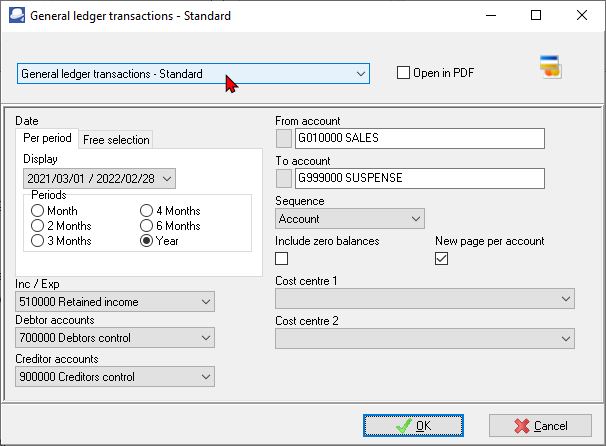Click the From account text field
Image resolution: width=606 pixels, height=446 pixels.
(417, 138)
